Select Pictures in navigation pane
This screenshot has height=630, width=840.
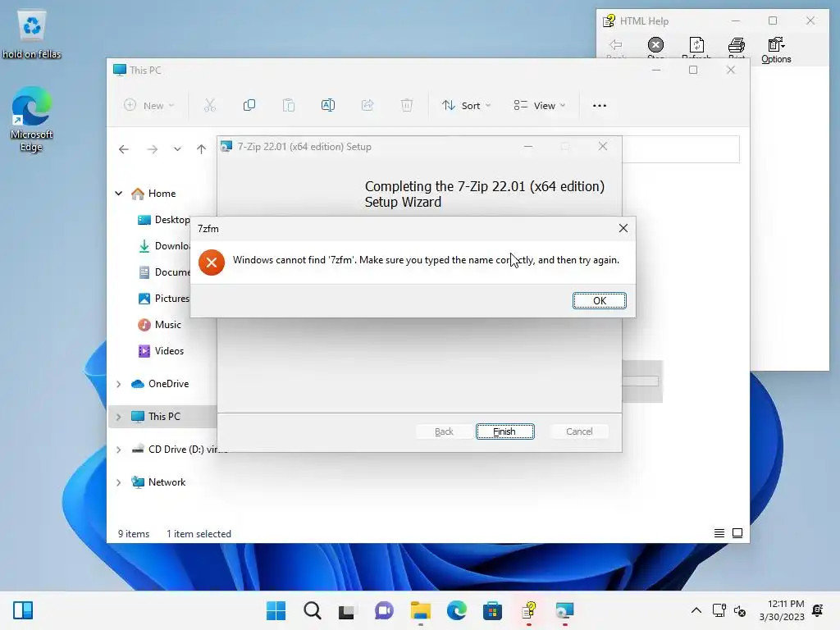tap(164, 299)
